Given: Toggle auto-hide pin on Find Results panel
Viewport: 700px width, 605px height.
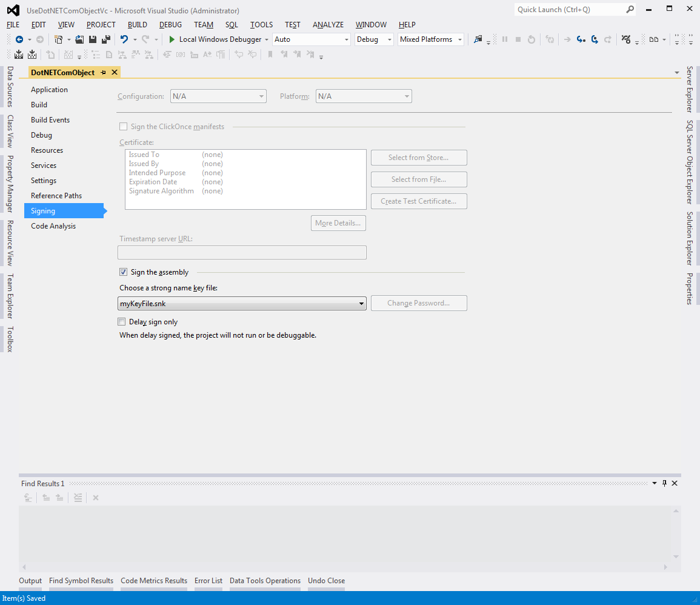Looking at the screenshot, I should [664, 483].
